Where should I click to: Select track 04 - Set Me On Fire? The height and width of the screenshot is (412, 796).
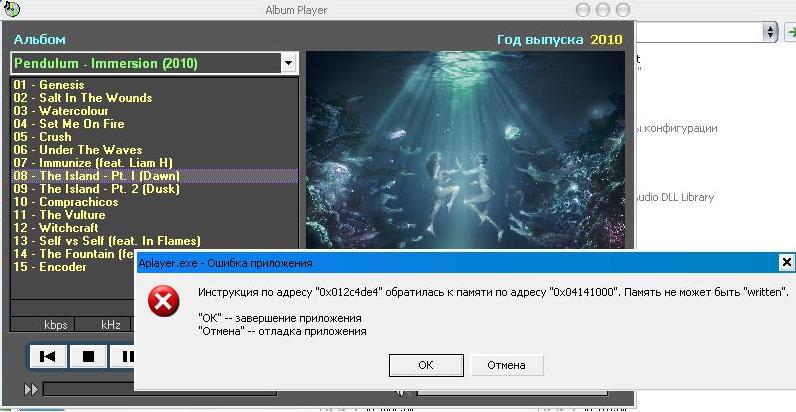[154, 124]
